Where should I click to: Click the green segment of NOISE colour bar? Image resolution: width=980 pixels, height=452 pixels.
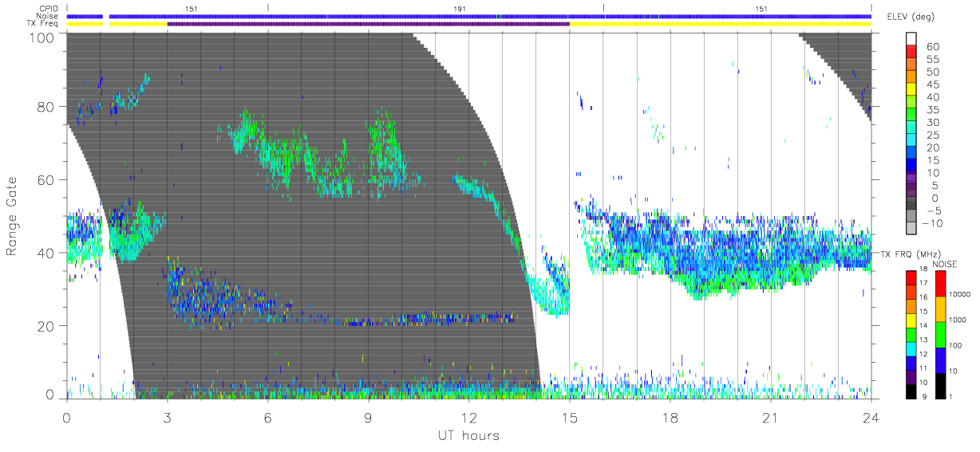click(940, 334)
